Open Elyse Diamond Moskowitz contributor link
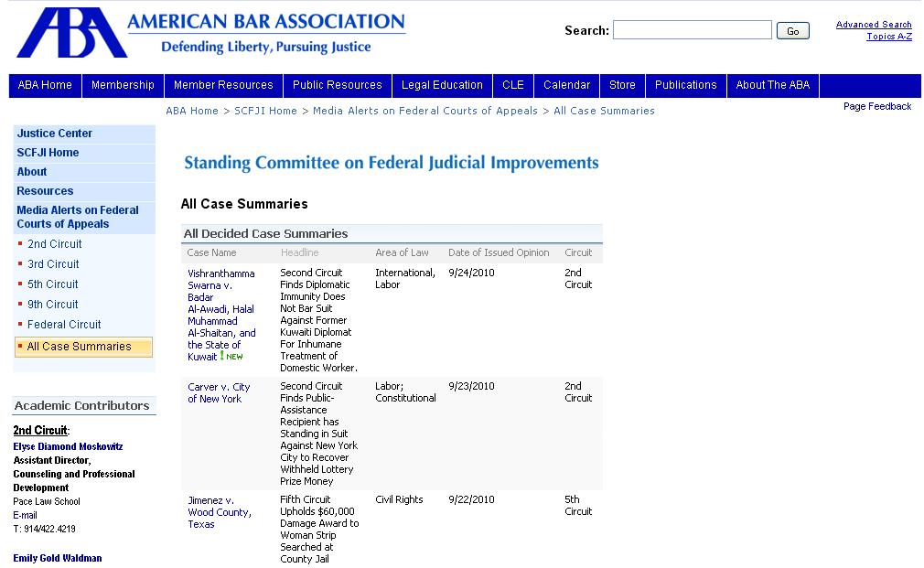The image size is (924, 568). [68, 446]
